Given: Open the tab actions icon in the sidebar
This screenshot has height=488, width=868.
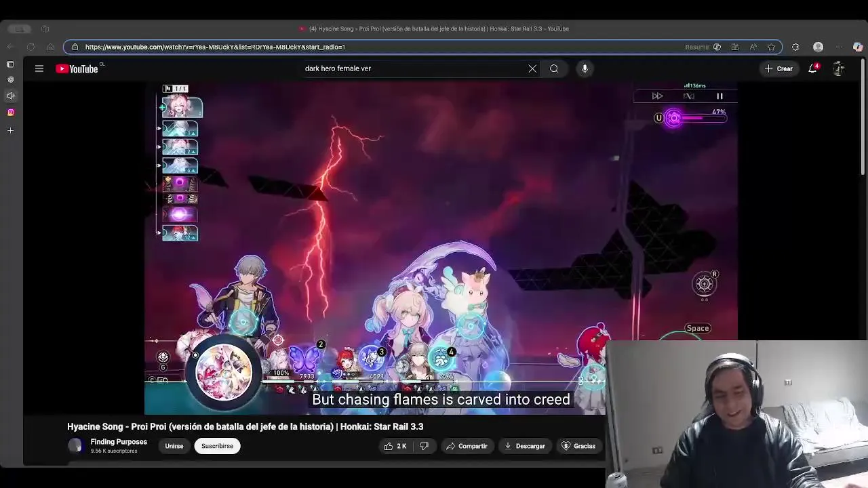Looking at the screenshot, I should point(10,64).
